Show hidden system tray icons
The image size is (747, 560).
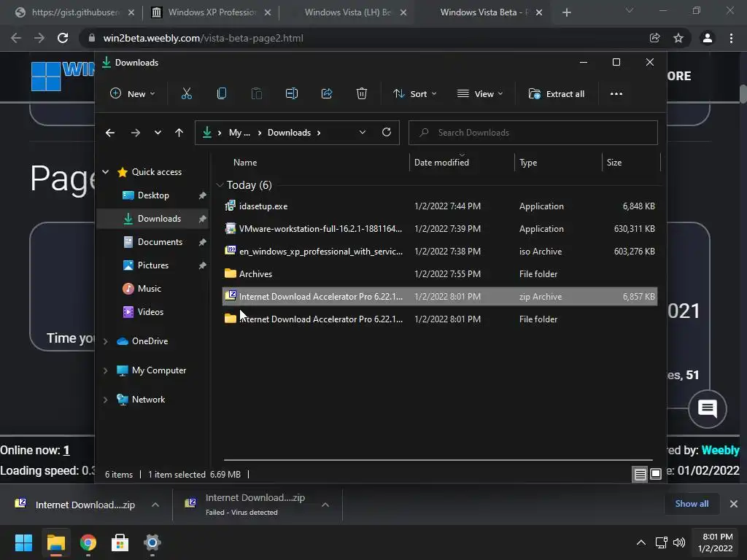coord(641,542)
